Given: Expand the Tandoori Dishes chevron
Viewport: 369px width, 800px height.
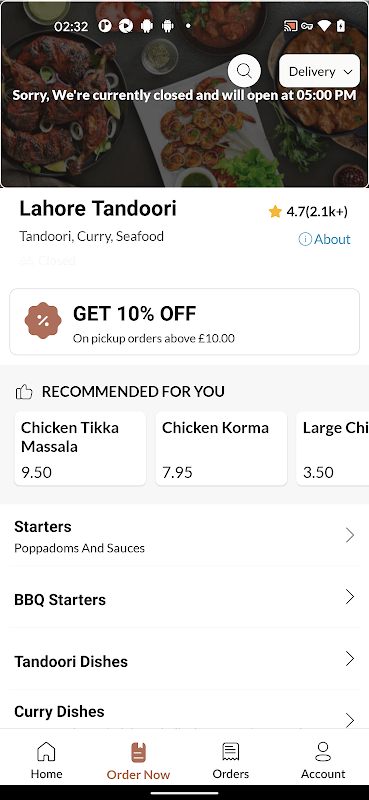Looking at the screenshot, I should coord(350,659).
